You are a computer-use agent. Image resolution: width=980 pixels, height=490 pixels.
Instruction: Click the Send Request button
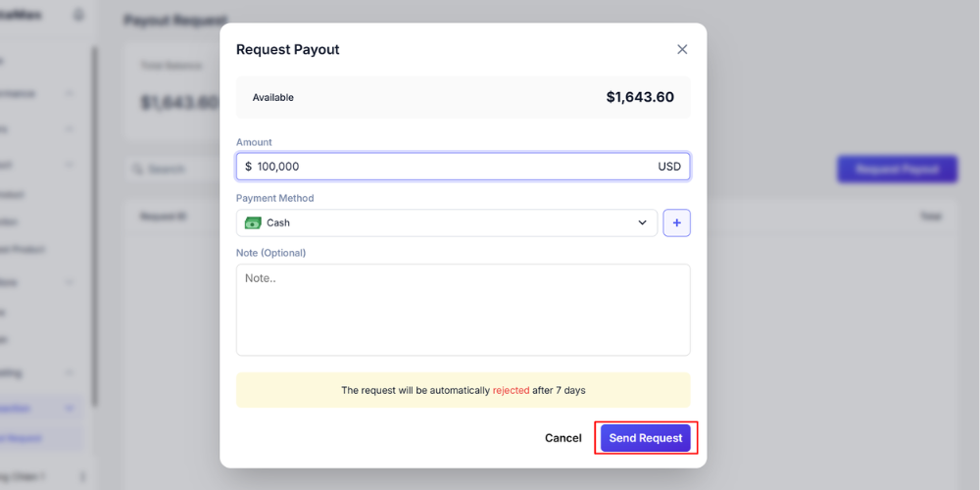click(646, 438)
